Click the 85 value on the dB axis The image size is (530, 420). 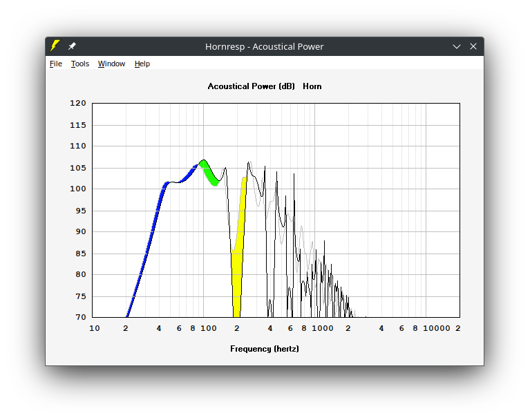coord(81,254)
